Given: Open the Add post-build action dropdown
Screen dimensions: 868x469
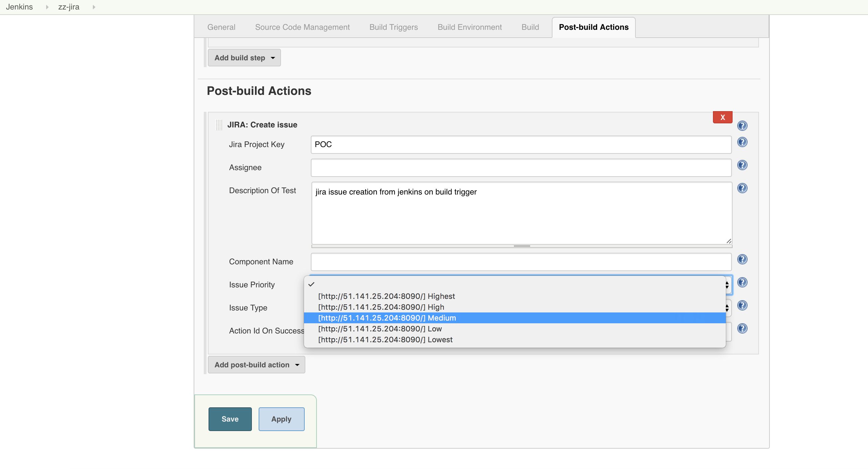Looking at the screenshot, I should (256, 365).
